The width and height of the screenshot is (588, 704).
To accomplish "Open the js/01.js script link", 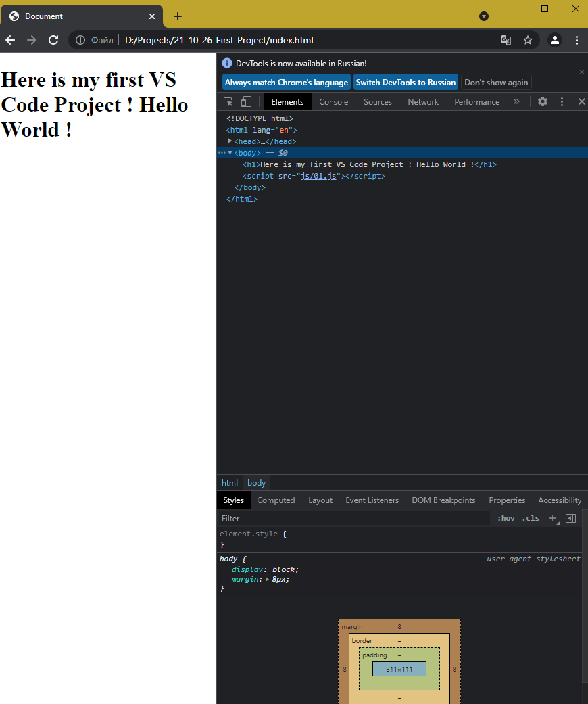I will [318, 176].
